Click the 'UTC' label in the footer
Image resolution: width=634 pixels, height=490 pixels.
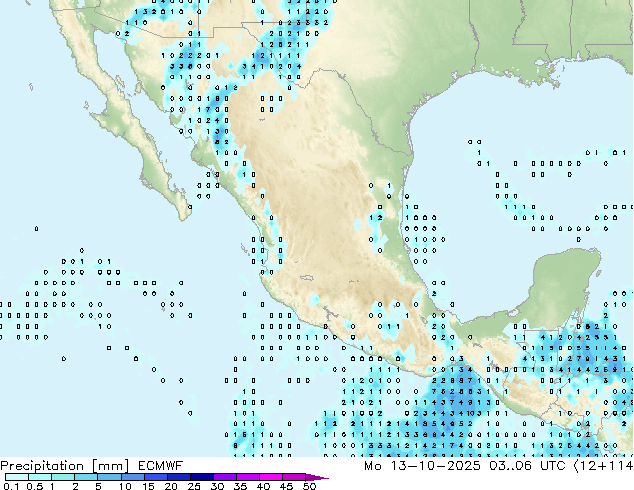tap(552, 466)
